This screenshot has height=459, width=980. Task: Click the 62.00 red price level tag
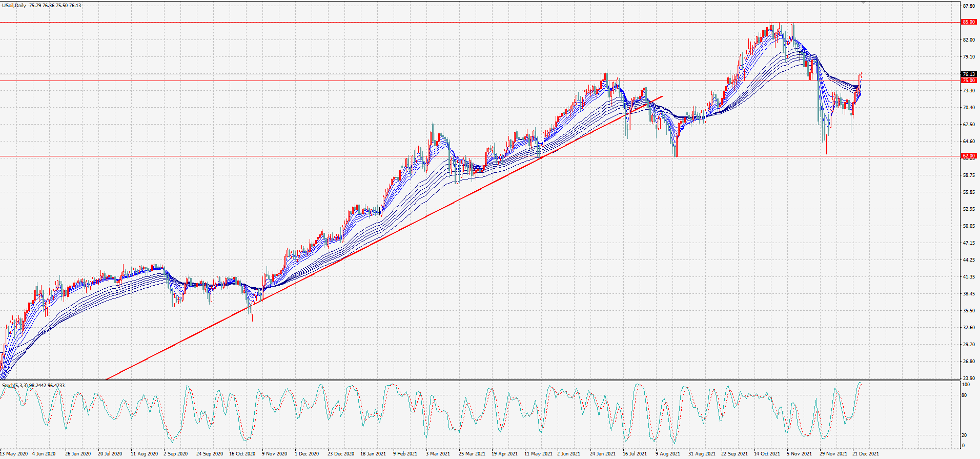pos(969,156)
